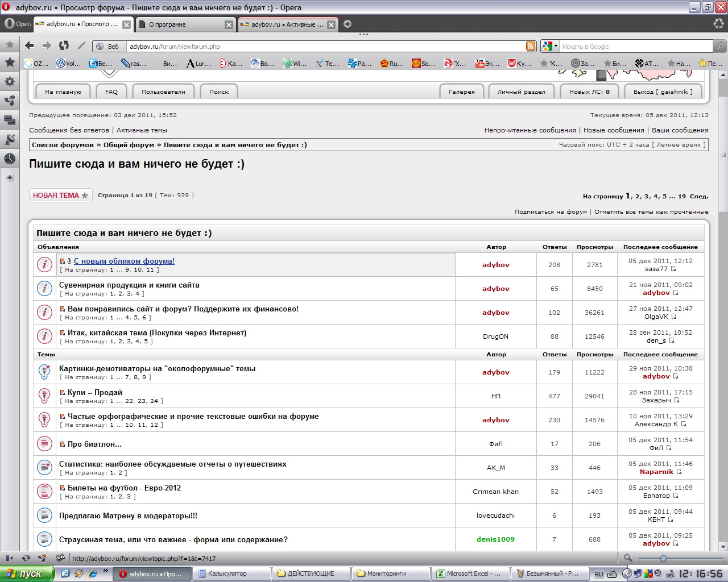Open Microsoft Excel from the taskbar

coord(469,573)
